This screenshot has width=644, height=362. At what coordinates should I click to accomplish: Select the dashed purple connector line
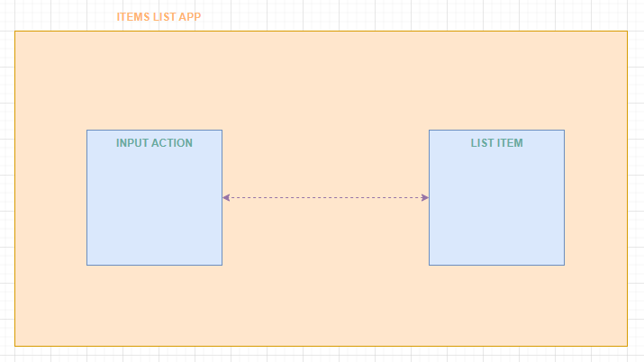[x=325, y=198]
